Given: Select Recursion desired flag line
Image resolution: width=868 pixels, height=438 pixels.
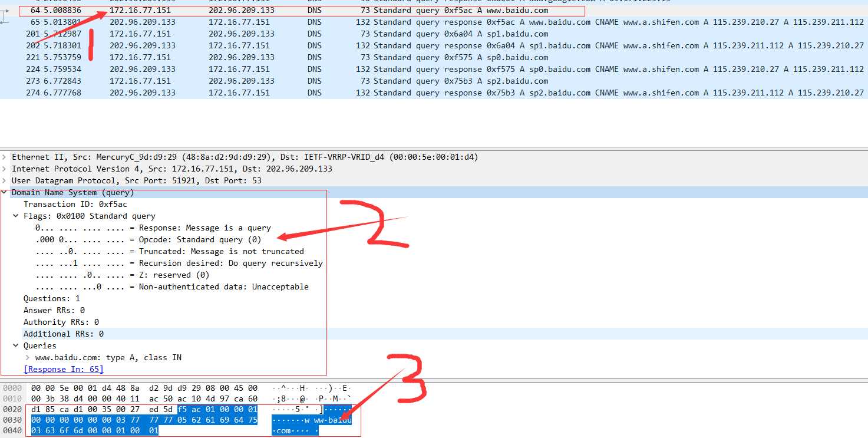Looking at the screenshot, I should (179, 263).
